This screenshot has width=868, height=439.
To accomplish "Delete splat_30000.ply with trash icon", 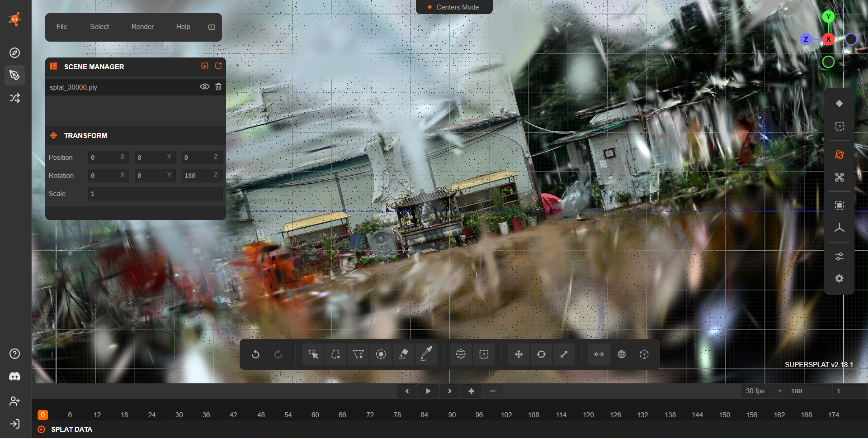I will coord(218,87).
